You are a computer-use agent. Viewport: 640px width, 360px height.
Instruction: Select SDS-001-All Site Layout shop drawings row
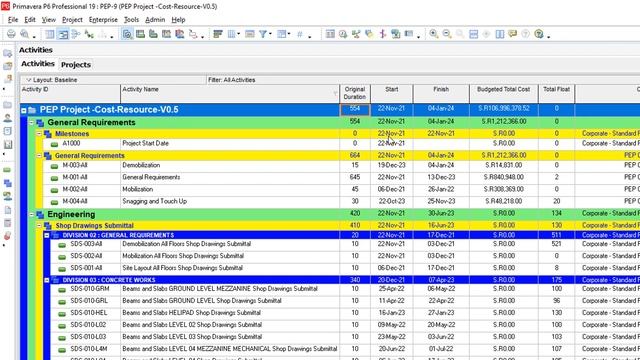[x=346, y=268]
